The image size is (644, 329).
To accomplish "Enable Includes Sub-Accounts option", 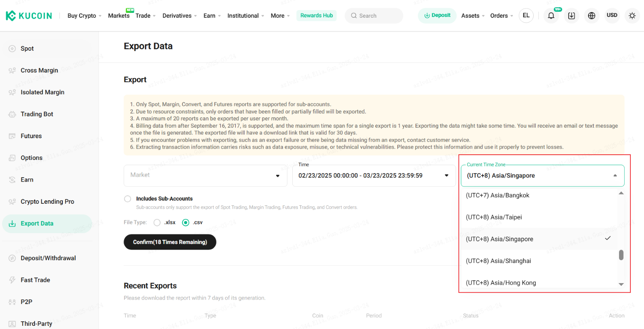I will (128, 199).
